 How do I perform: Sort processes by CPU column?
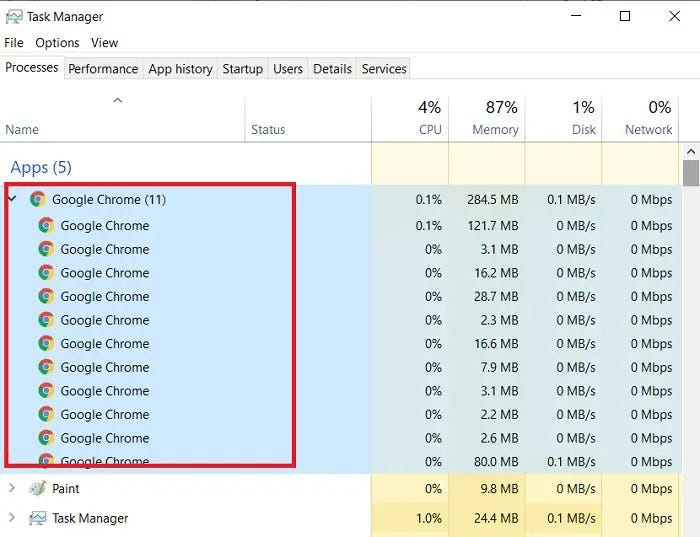(410, 118)
